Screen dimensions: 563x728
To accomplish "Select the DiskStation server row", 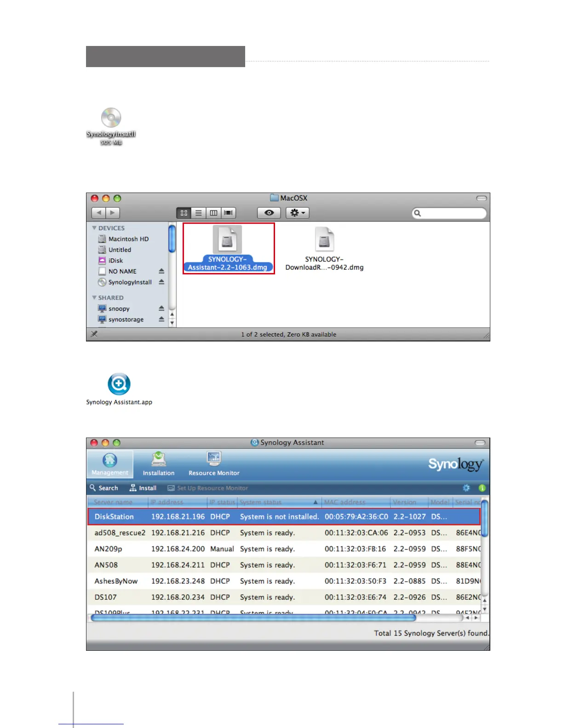I will [284, 517].
